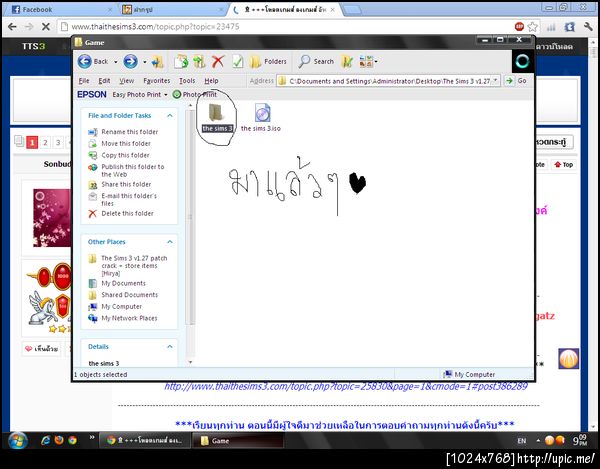Open My Documents link

point(123,283)
